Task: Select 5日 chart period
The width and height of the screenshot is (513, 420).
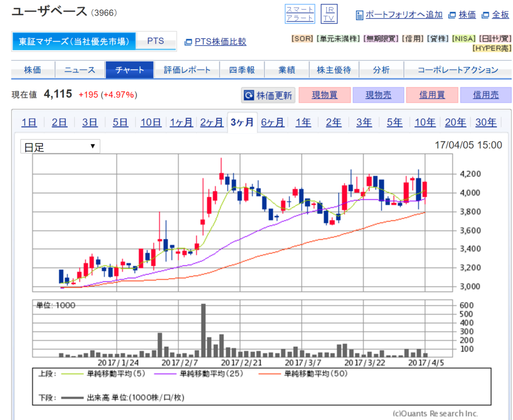Action: coord(120,122)
